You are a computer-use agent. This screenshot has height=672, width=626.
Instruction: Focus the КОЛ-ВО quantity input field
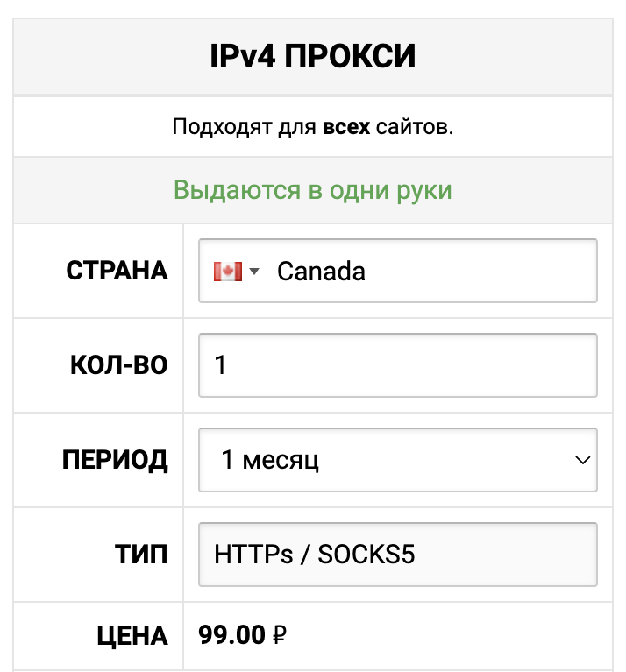tap(398, 365)
